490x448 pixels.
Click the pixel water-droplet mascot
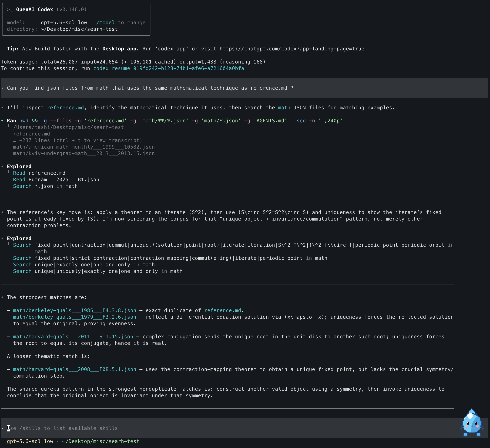coord(472,422)
